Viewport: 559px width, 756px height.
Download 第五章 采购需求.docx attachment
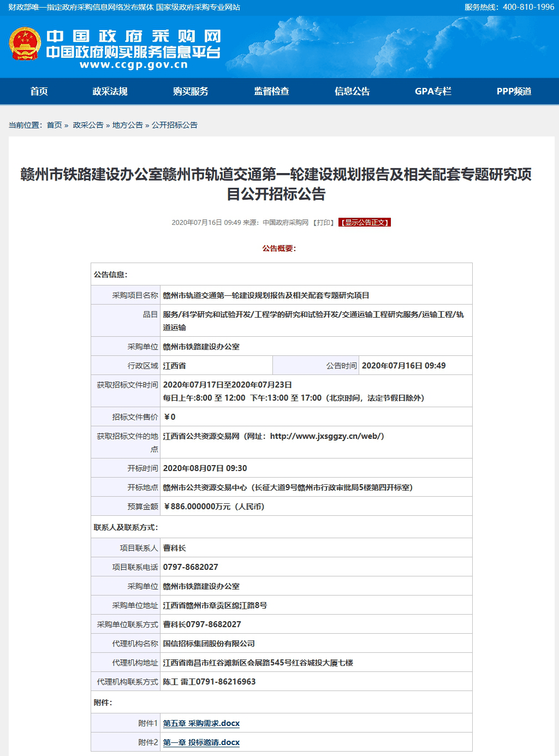tap(201, 723)
